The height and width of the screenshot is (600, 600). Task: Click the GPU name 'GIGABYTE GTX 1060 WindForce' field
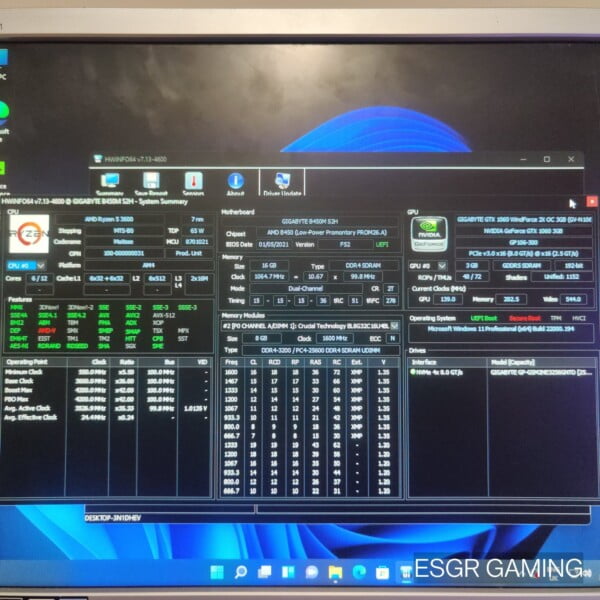point(524,219)
